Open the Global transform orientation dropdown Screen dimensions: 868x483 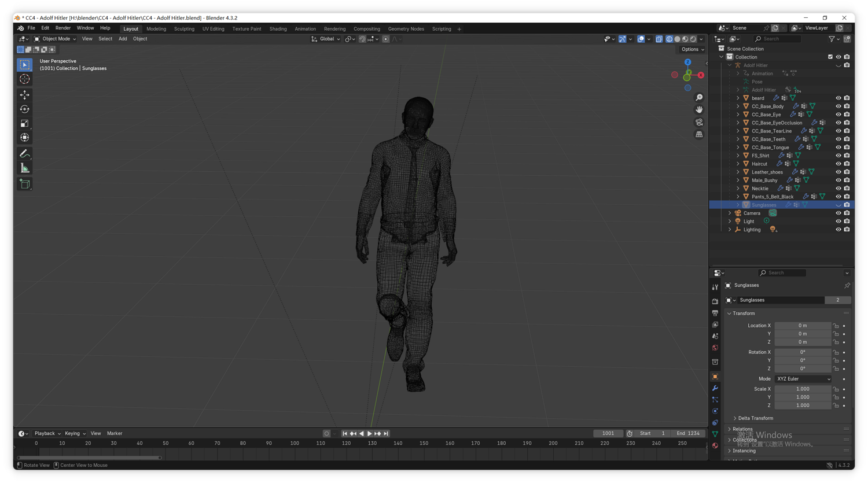(326, 39)
